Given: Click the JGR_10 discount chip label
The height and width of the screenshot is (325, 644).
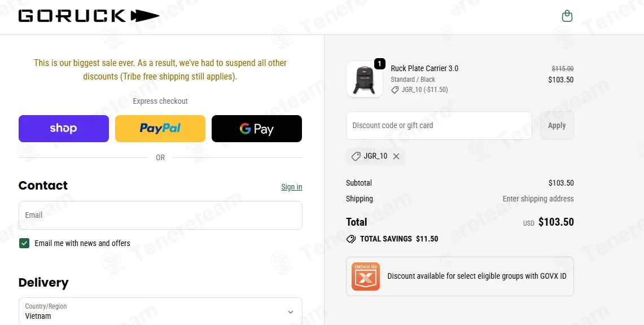Looking at the screenshot, I should tap(375, 156).
